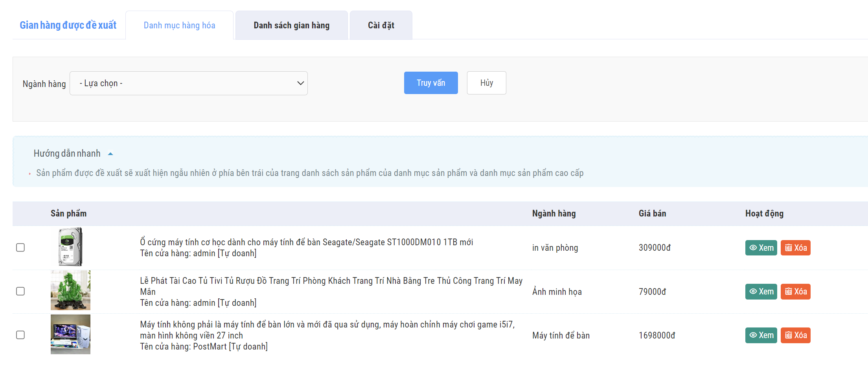Open the gaming computer thumbnail image
This screenshot has width=868, height=381.
70,334
